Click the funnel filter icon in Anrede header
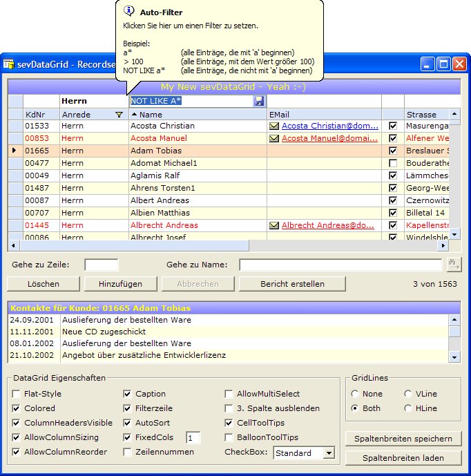Image resolution: width=471 pixels, height=476 pixels. coord(119,115)
